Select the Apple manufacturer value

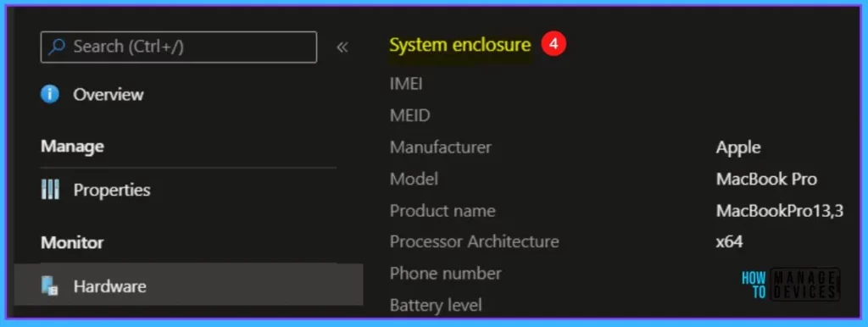(x=738, y=147)
